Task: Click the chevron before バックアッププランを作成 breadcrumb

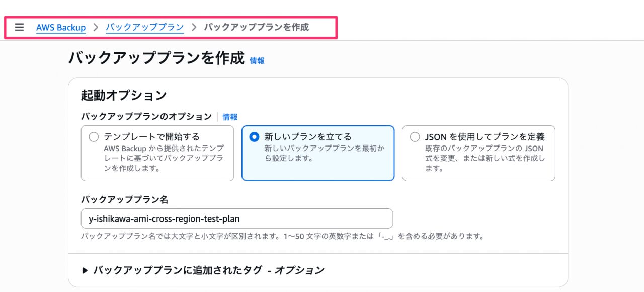Action: 194,27
